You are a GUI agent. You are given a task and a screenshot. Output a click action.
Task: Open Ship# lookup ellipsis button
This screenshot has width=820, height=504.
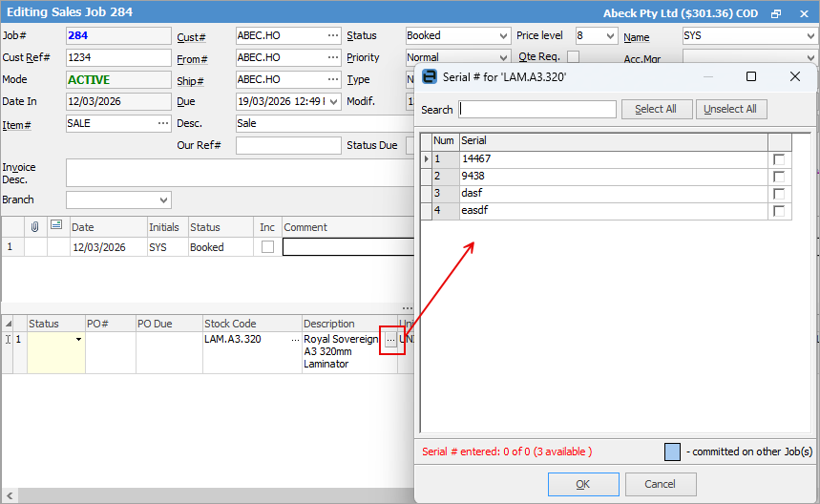click(x=332, y=79)
